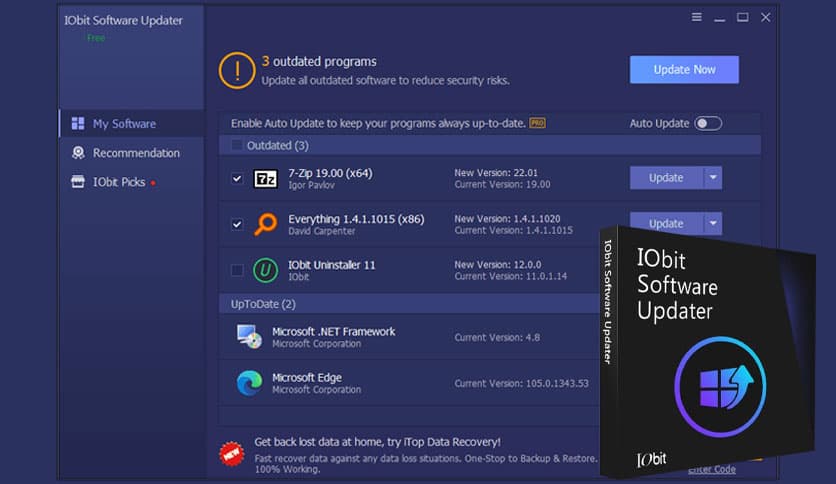Click the red NEW badge icon

[232, 454]
